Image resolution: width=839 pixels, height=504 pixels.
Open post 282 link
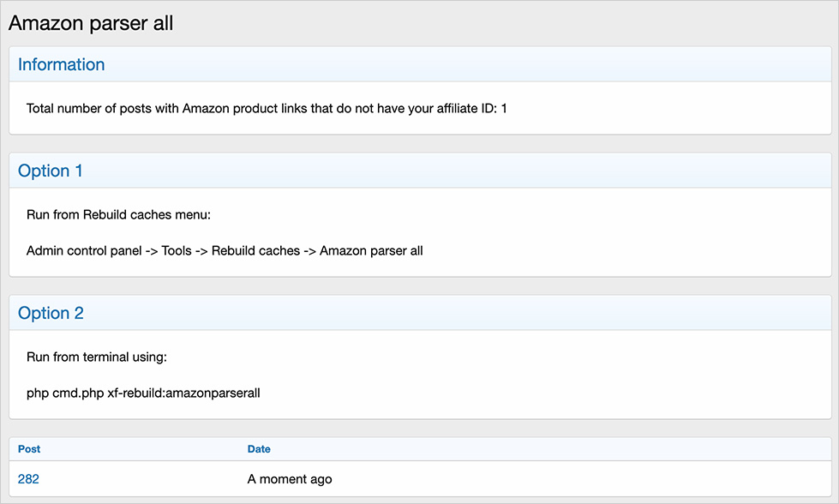click(x=28, y=479)
